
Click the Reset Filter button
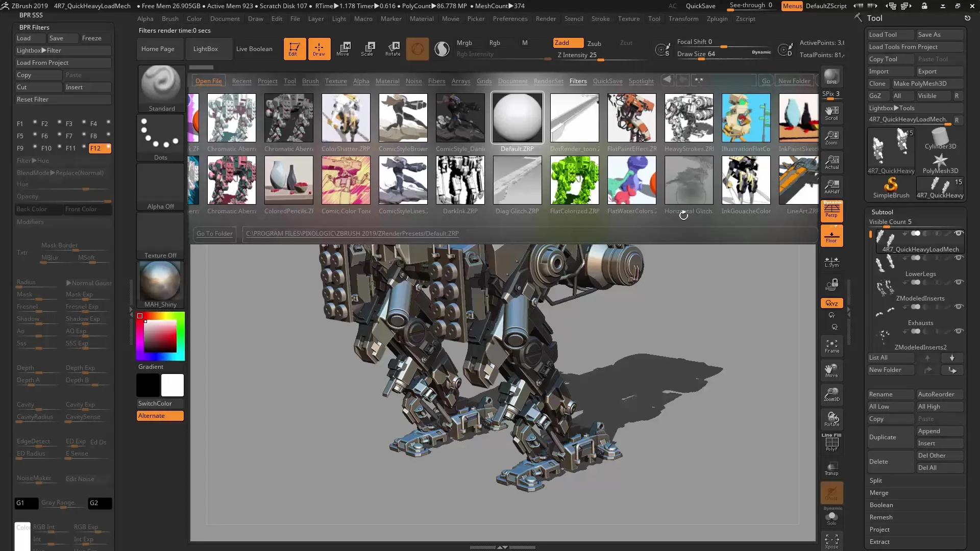pos(63,99)
